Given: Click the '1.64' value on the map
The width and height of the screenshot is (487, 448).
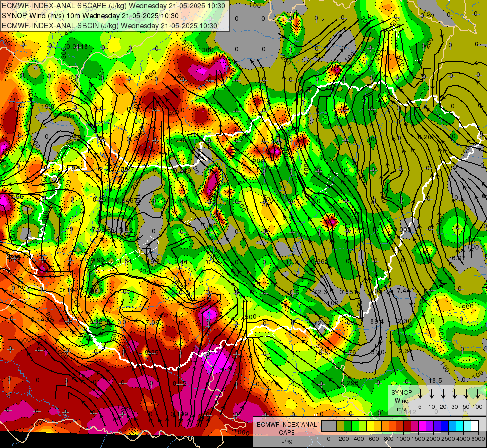Looking at the screenshot, I should click(x=125, y=261).
